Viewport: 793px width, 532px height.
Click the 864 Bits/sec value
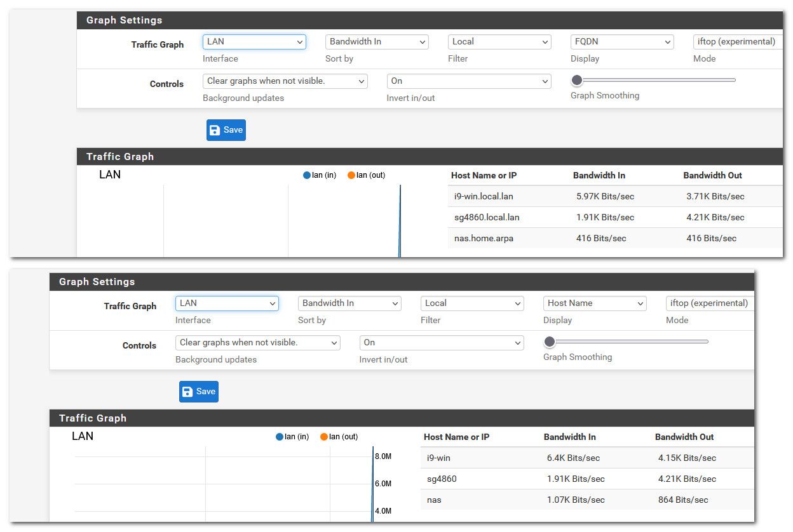683,500
